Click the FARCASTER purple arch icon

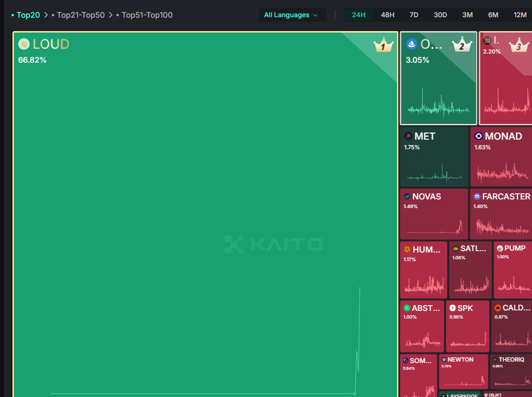477,197
